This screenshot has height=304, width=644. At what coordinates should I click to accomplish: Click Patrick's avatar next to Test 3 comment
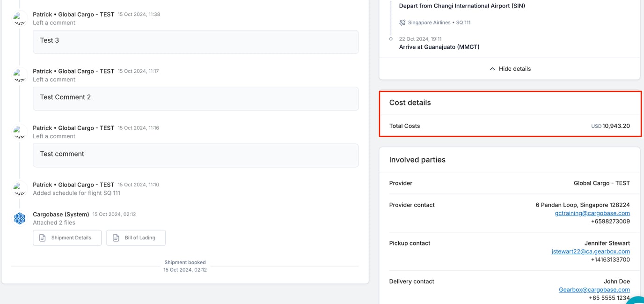[x=19, y=19]
